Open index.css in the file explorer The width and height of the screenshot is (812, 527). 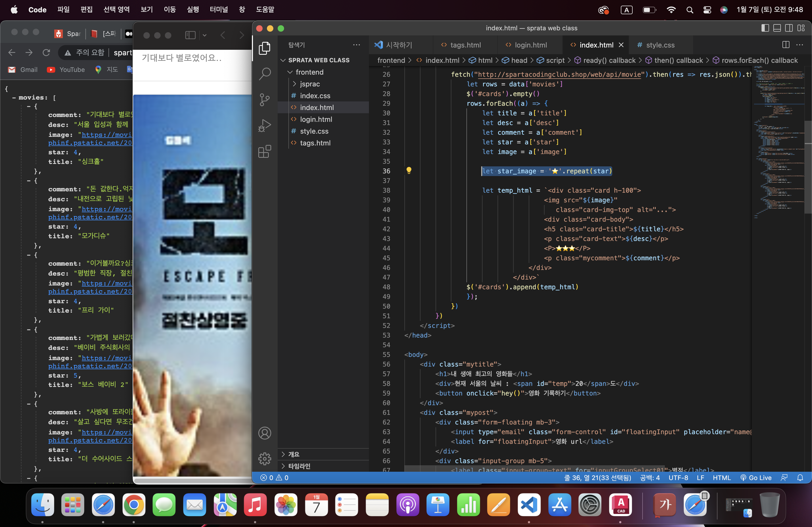click(315, 96)
